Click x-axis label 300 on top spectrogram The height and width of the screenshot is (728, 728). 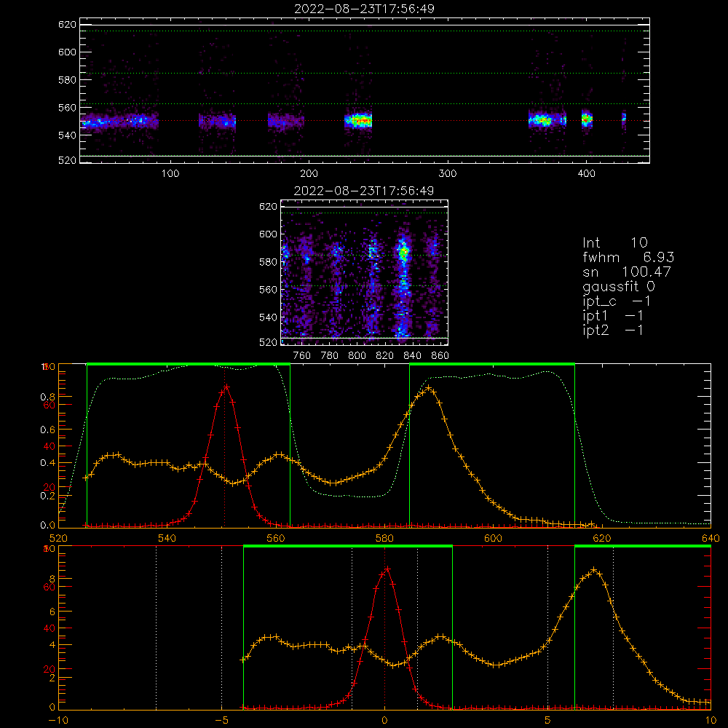448,174
